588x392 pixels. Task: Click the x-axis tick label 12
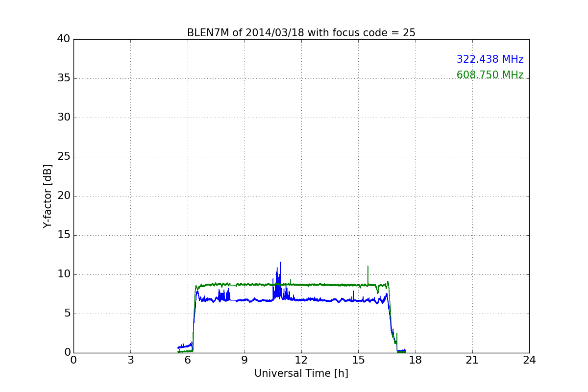coord(301,360)
